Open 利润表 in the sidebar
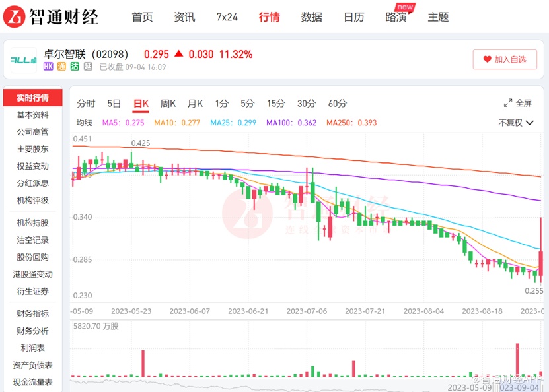 32,348
